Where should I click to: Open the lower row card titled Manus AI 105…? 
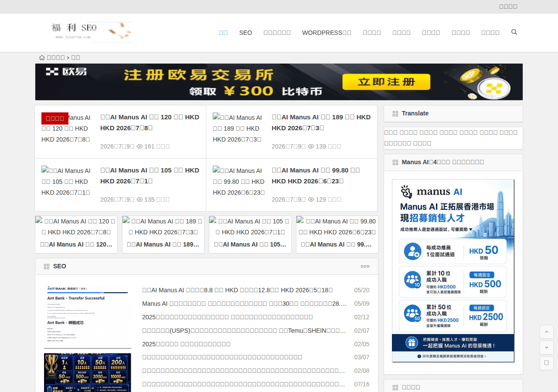(x=250, y=244)
